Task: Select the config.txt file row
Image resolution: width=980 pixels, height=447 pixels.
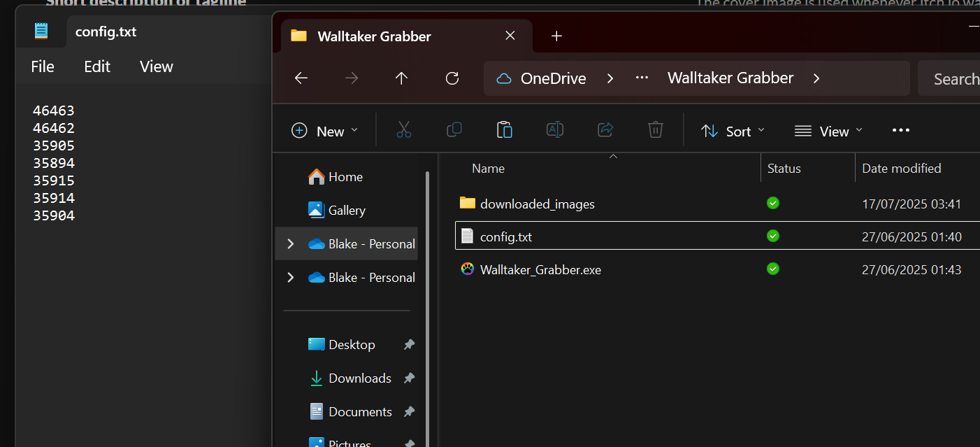Action: (x=717, y=237)
